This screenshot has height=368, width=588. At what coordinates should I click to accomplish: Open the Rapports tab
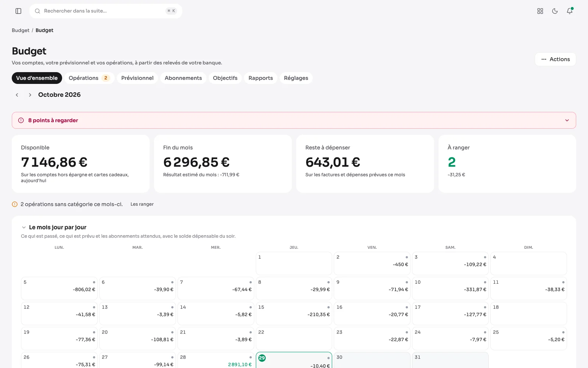(x=261, y=78)
